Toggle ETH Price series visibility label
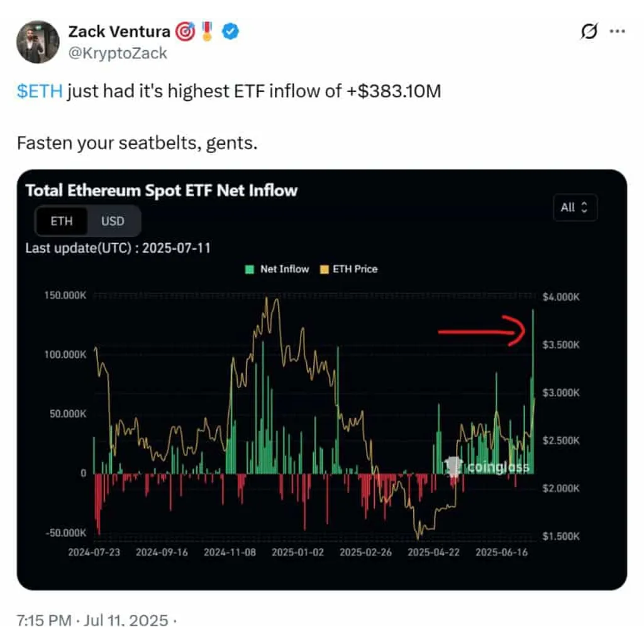The height and width of the screenshot is (644, 644). pos(355,269)
